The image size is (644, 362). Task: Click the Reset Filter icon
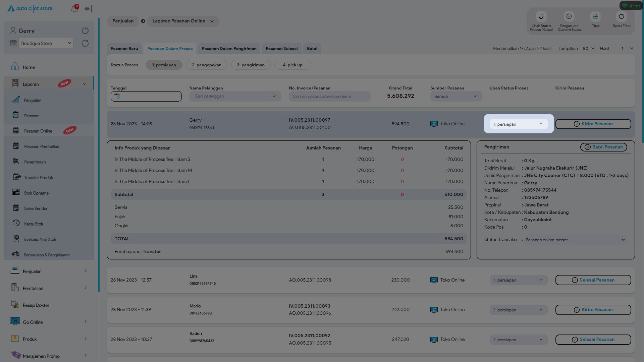click(x=622, y=17)
